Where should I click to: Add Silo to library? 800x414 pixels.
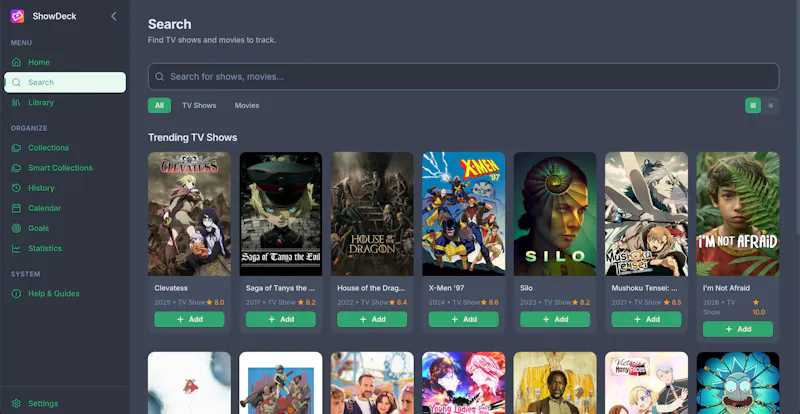point(555,320)
